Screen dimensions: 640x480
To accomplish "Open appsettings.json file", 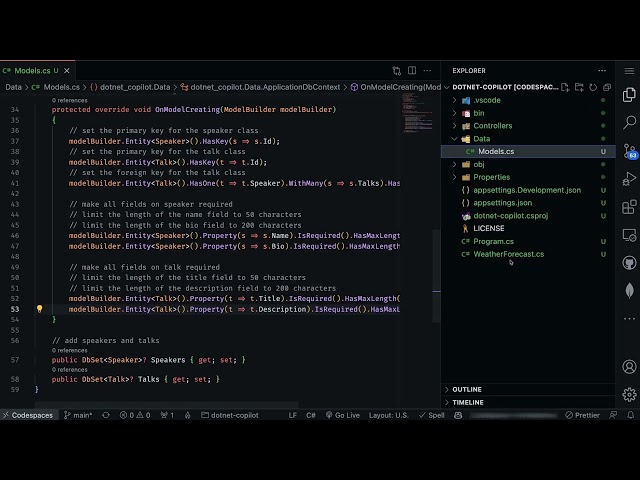I will (502, 203).
